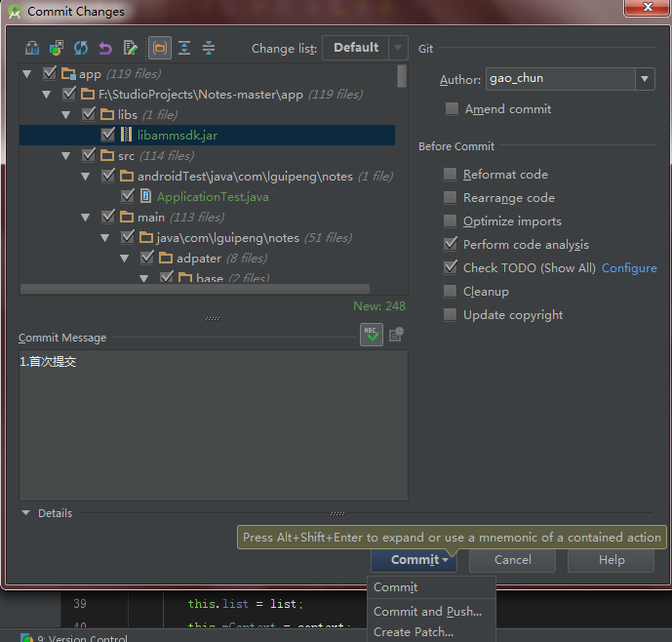Enable Amend commit checkbox
This screenshot has width=672, height=642.
click(452, 108)
